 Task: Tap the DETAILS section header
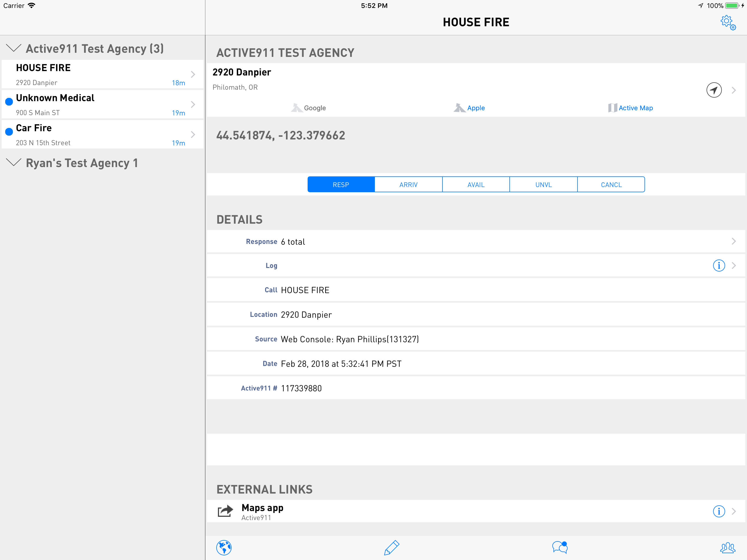click(x=240, y=220)
